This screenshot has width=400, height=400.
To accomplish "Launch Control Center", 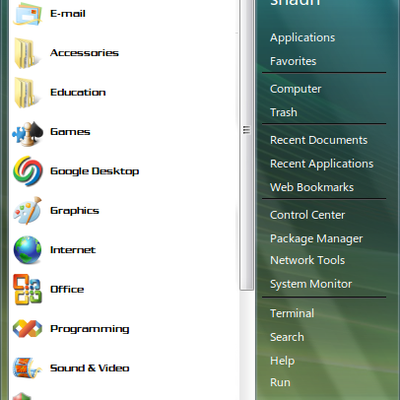I will (307, 215).
